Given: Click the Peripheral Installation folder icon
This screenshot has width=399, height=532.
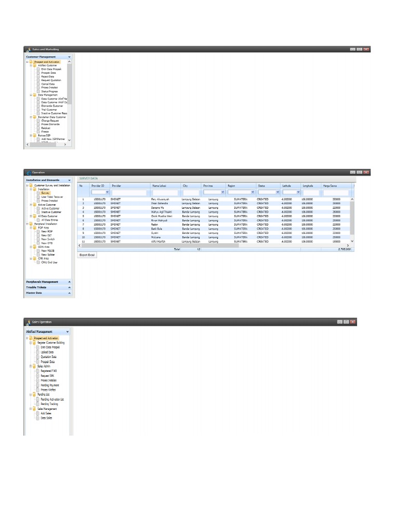Looking at the screenshot, I should [31, 223].
